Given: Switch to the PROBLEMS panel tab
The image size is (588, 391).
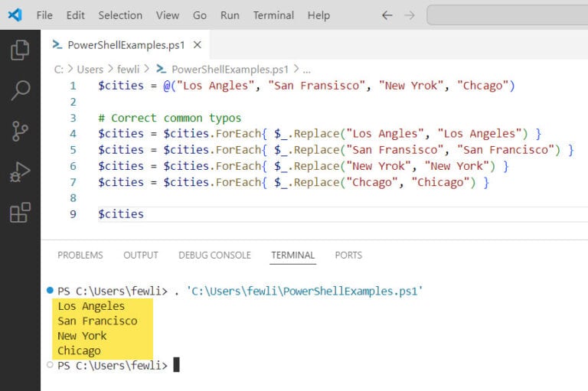Looking at the screenshot, I should click(80, 256).
